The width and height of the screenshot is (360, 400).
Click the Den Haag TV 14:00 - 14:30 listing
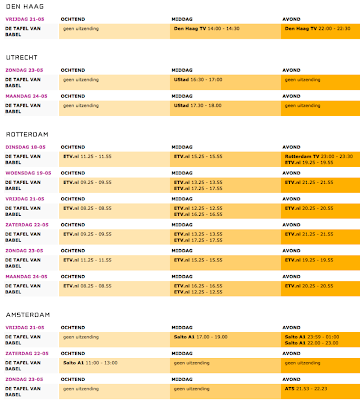click(206, 29)
